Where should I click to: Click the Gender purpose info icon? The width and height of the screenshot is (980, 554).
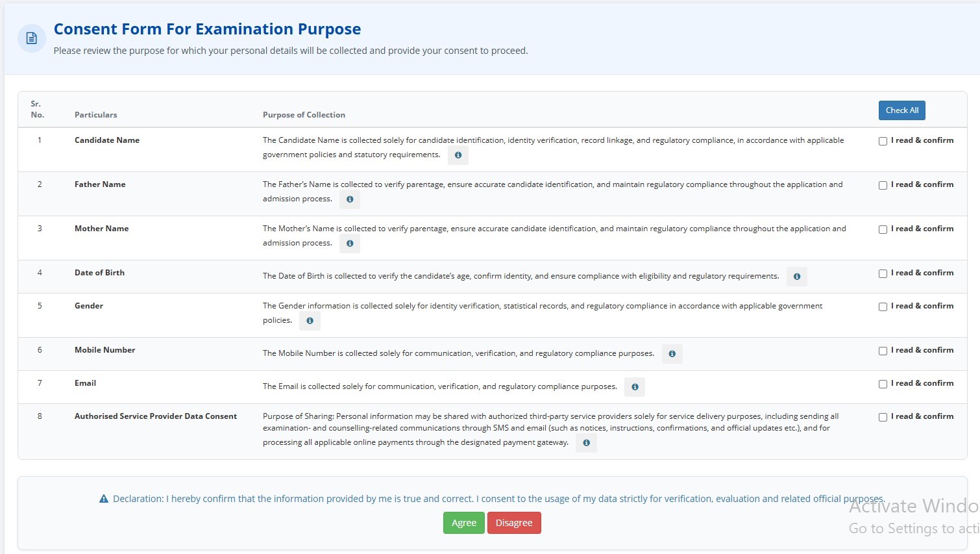click(x=310, y=321)
